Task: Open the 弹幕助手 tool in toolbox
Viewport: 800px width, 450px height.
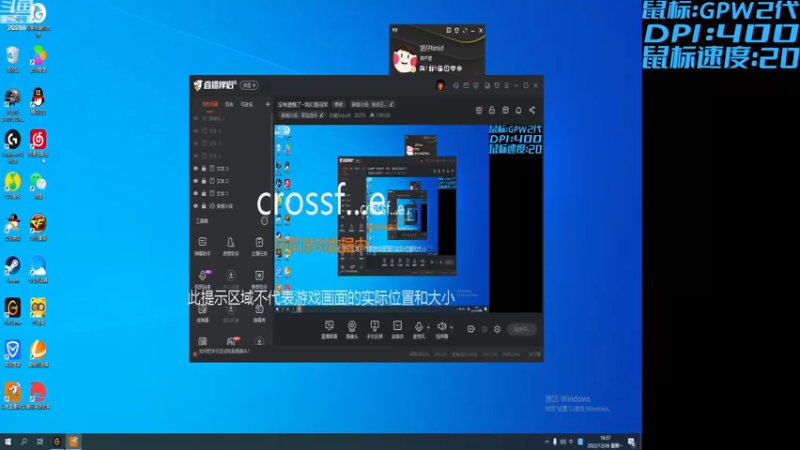Action: point(203,246)
